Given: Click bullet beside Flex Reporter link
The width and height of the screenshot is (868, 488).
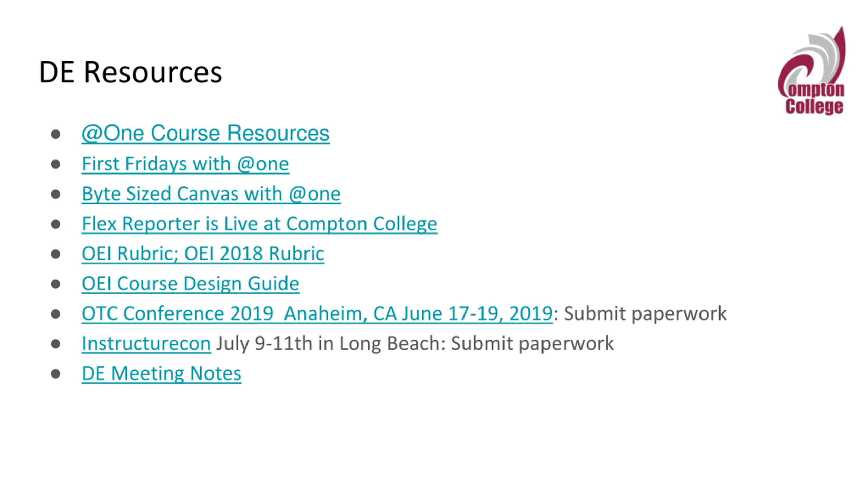Looking at the screenshot, I should click(56, 224).
